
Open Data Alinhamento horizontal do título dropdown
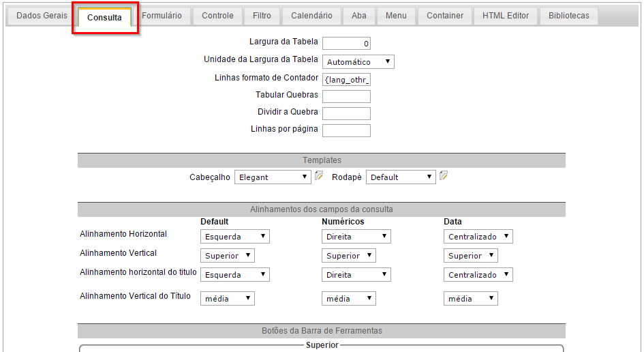(478, 275)
